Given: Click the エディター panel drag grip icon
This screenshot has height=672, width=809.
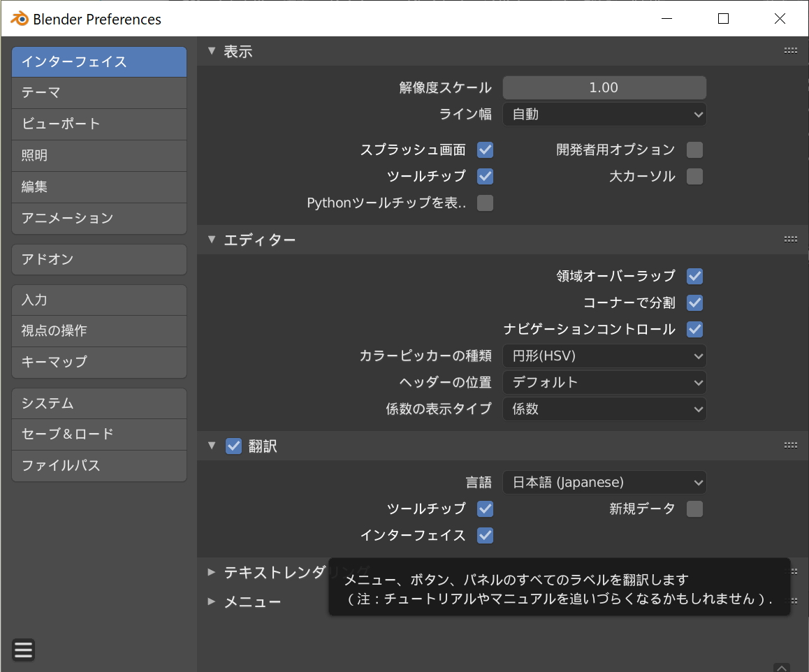Looking at the screenshot, I should tap(790, 240).
